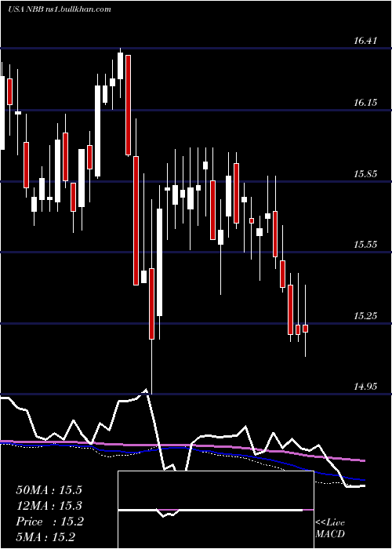Click the 50MA : 15.5 legend text

(x=49, y=490)
